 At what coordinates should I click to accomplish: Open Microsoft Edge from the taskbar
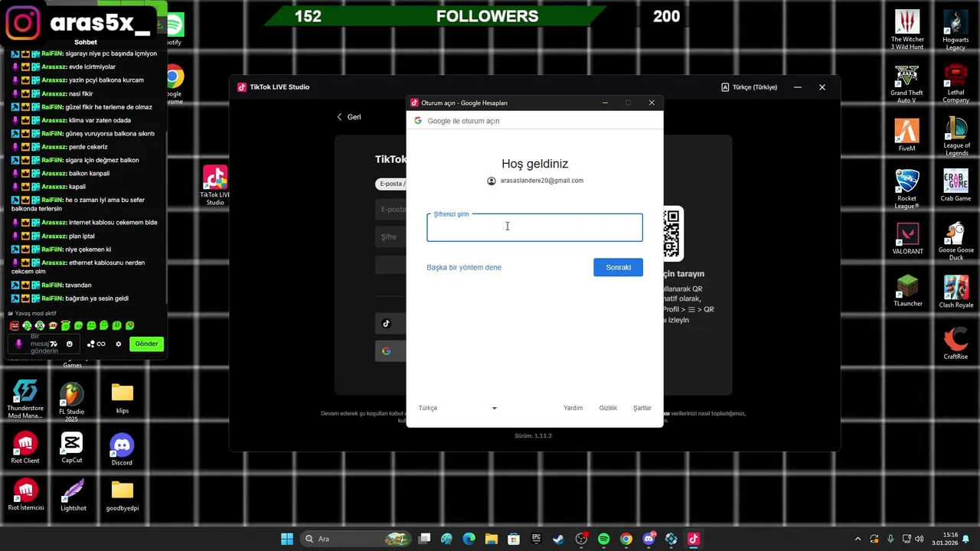tap(469, 539)
